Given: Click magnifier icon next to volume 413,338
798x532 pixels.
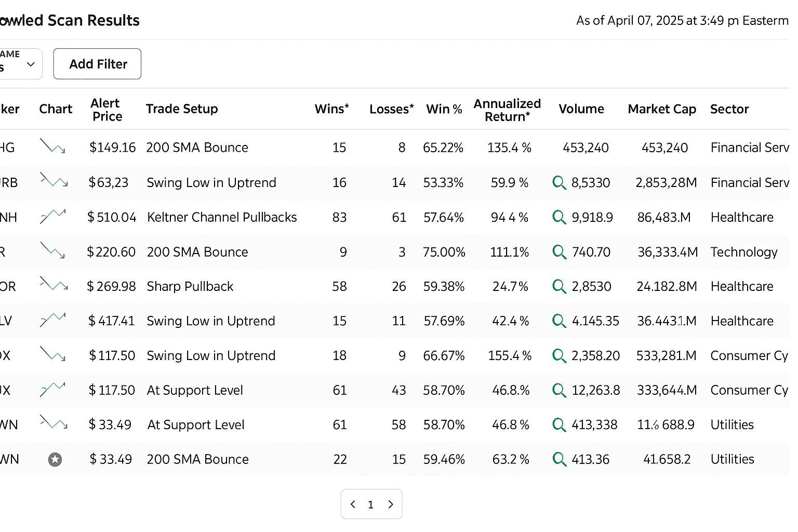Looking at the screenshot, I should coord(559,425).
